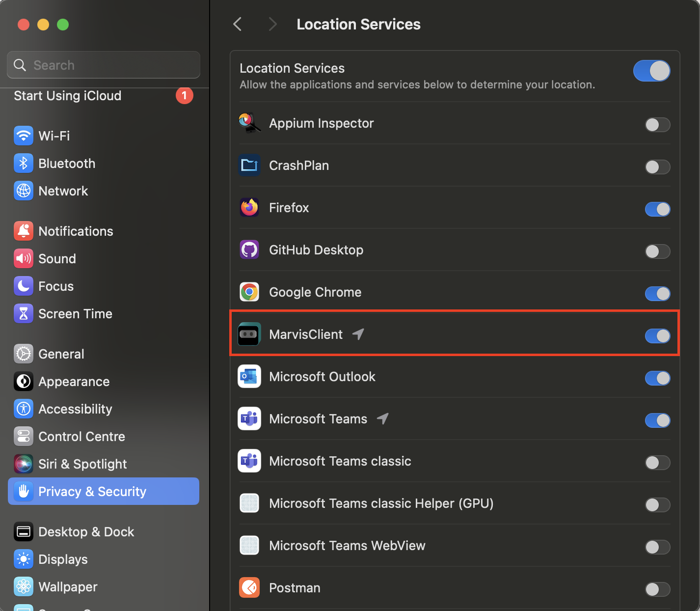Viewport: 700px width, 611px height.
Task: Disable Microsoft Outlook location access
Action: click(657, 378)
